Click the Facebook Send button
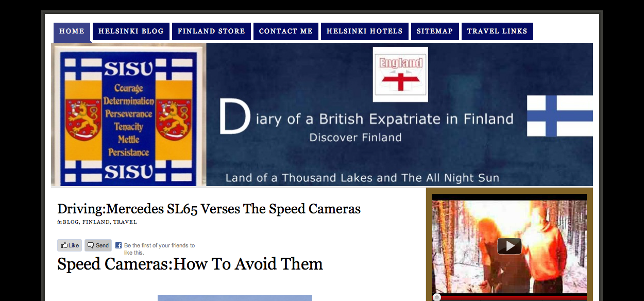 [x=98, y=245]
